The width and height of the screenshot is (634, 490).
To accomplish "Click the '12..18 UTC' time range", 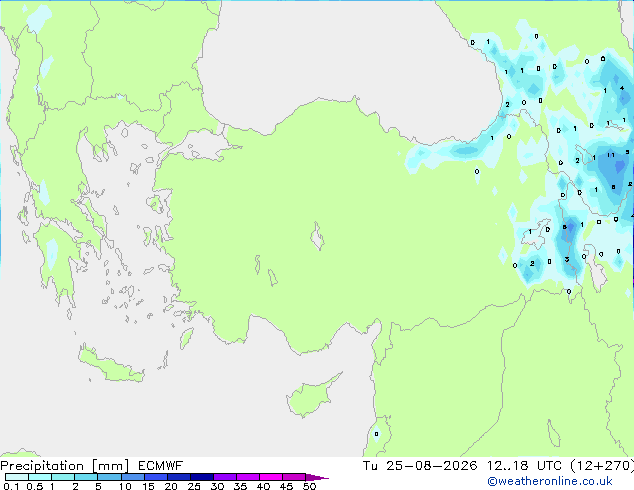I will [524, 466].
